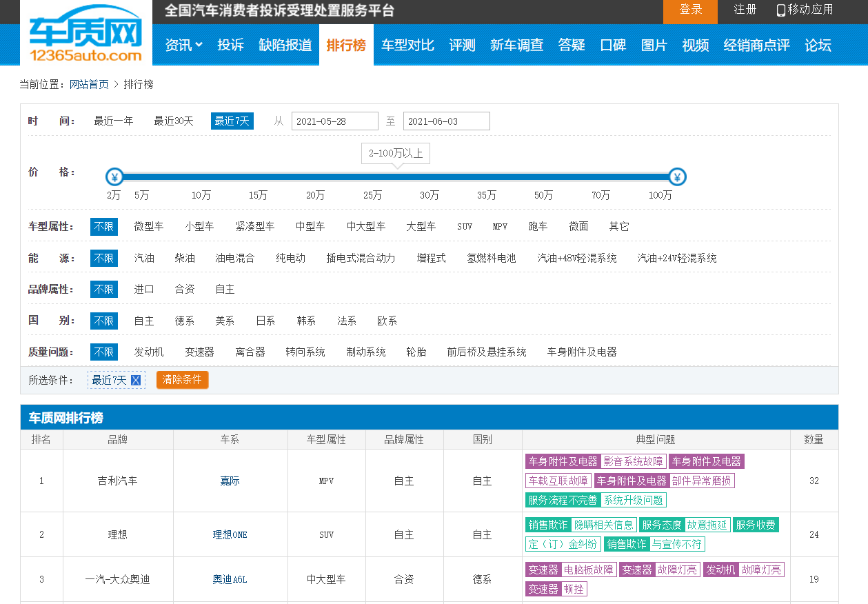
Task: Click the 车载互联故障 issue tag
Action: pyautogui.click(x=558, y=481)
